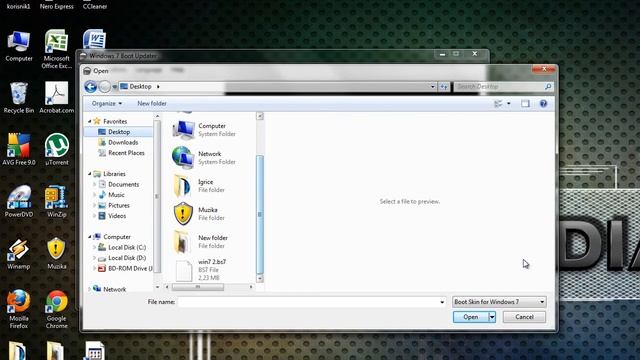Open the address bar history dropdown
The width and height of the screenshot is (640, 360).
point(433,87)
